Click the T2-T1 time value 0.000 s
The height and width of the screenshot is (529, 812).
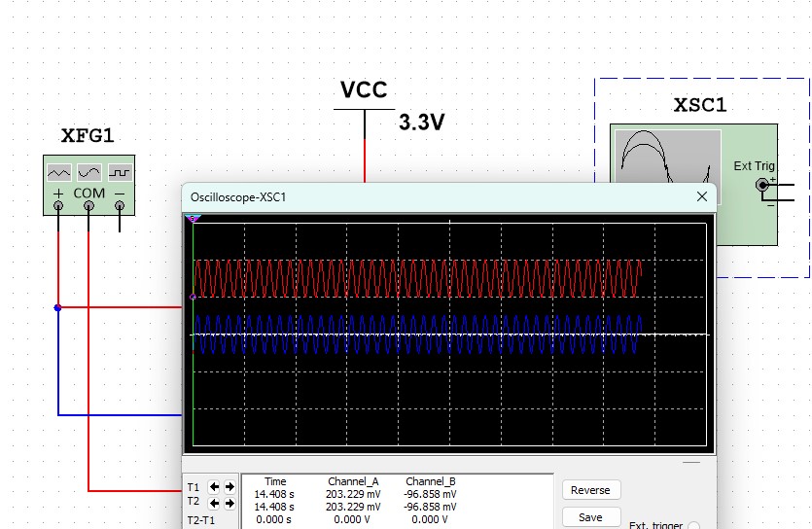click(x=274, y=519)
